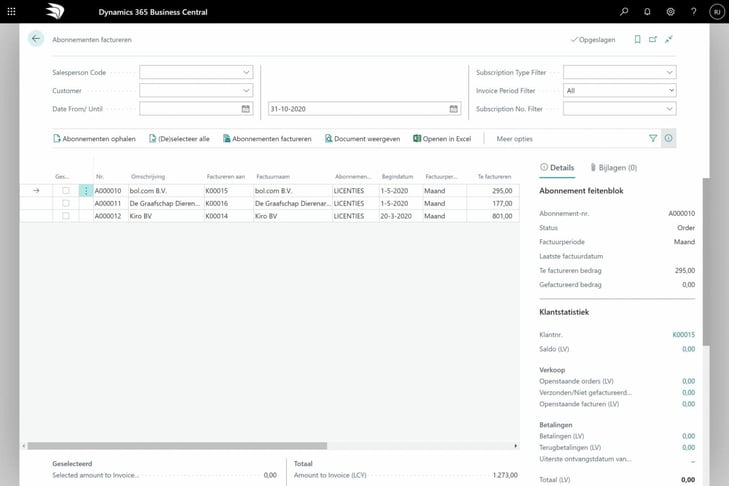This screenshot has width=729, height=486.
Task: Click Abonnementen factureren action
Action: [x=267, y=139]
